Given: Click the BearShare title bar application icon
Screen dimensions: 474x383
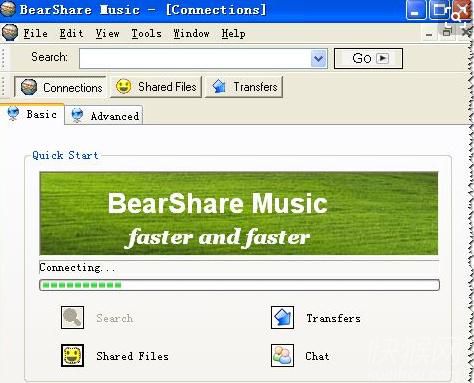Looking at the screenshot, I should [x=7, y=9].
